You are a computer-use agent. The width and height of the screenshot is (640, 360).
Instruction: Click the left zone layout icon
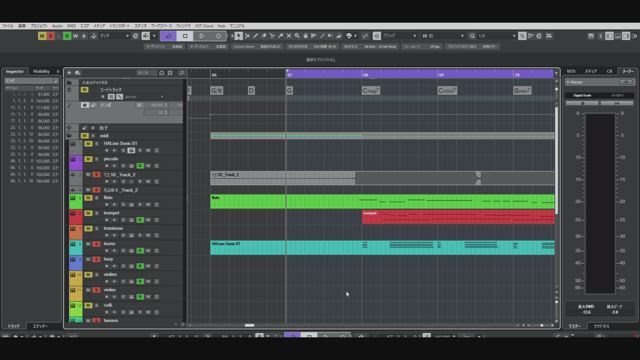point(609,36)
